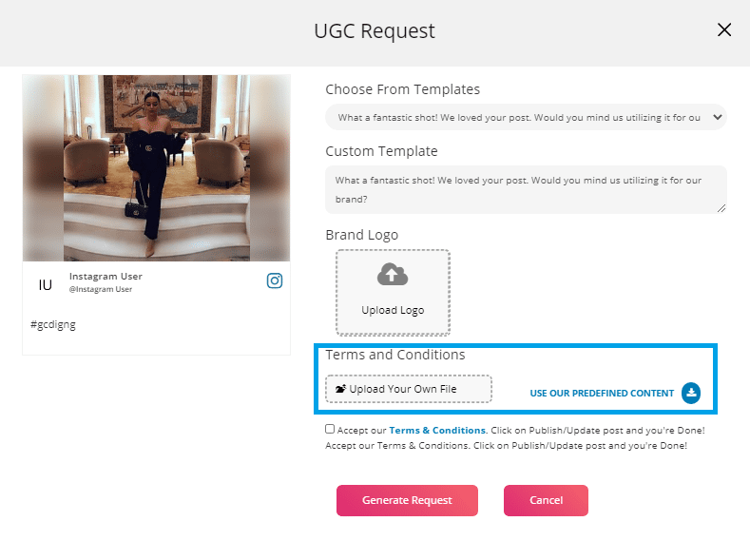Click the Instagram logo icon

point(275,280)
